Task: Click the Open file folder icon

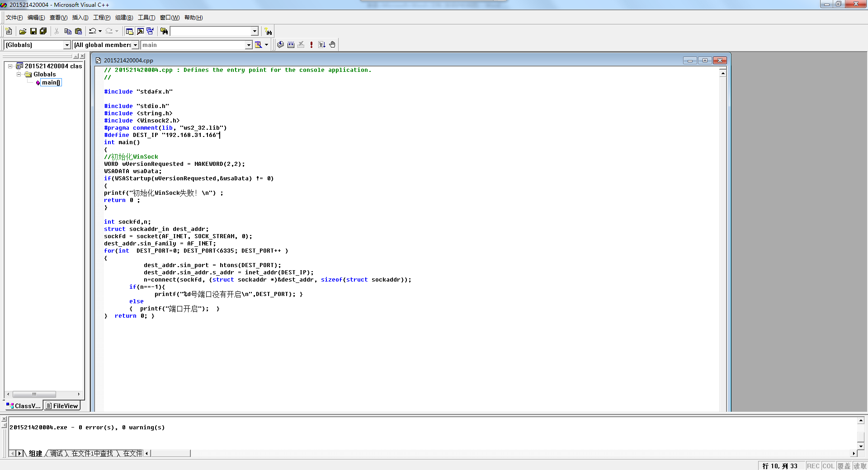Action: click(23, 31)
